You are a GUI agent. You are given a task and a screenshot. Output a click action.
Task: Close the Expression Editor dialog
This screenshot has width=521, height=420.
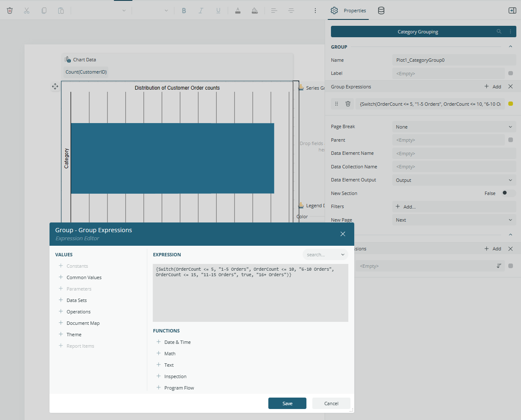(x=343, y=234)
